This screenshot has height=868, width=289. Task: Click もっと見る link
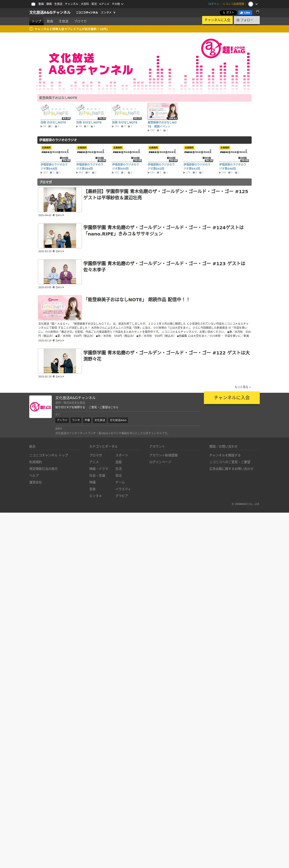pyautogui.click(x=243, y=387)
